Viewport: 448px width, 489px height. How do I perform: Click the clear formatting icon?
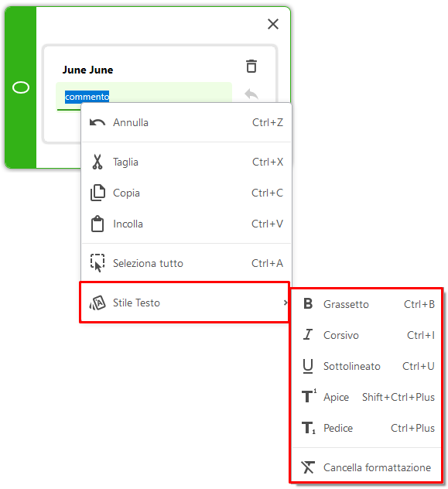click(x=308, y=467)
